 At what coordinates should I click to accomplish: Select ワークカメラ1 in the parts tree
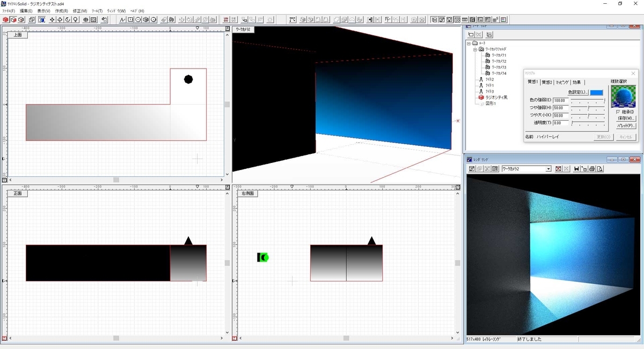click(499, 55)
